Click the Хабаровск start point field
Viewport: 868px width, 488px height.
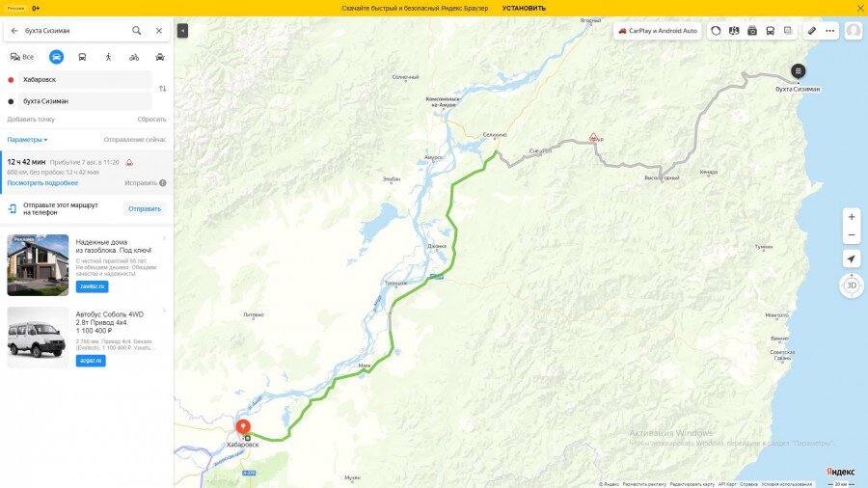[85, 80]
